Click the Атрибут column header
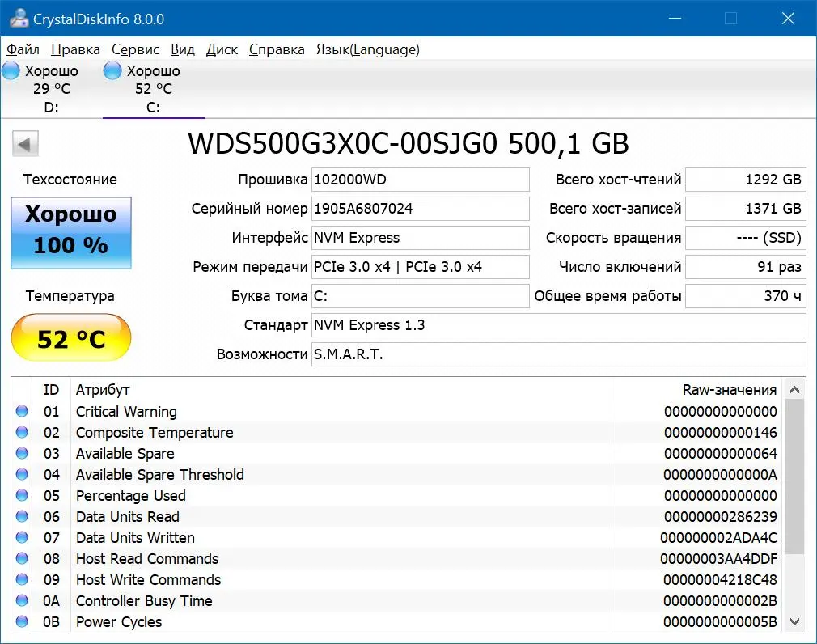 pos(103,390)
